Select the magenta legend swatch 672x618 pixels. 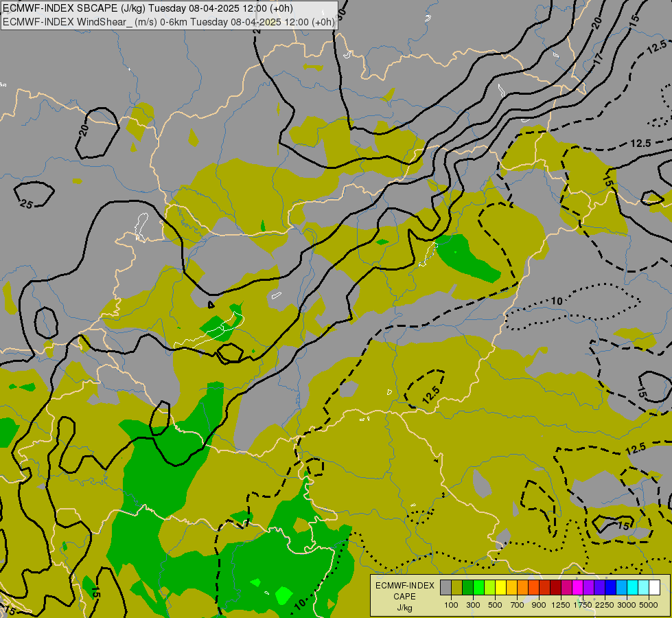click(578, 587)
